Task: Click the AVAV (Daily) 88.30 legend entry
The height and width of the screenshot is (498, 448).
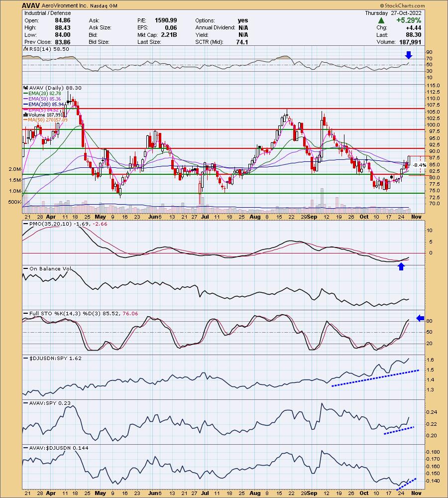Action: 52,88
